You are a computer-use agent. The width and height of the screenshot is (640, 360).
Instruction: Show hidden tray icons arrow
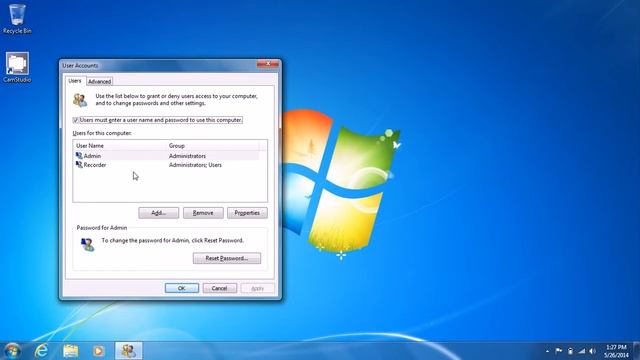coord(547,351)
